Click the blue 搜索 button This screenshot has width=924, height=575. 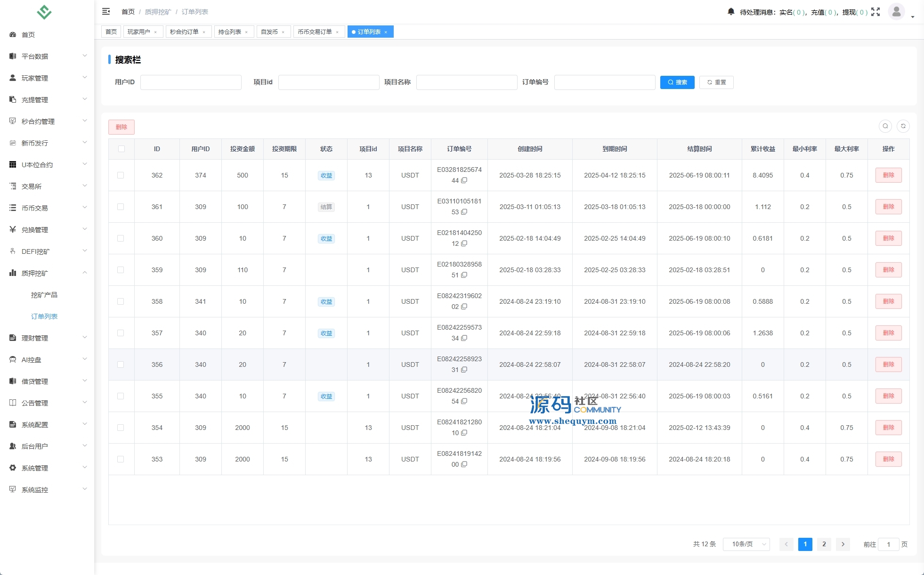pyautogui.click(x=677, y=82)
